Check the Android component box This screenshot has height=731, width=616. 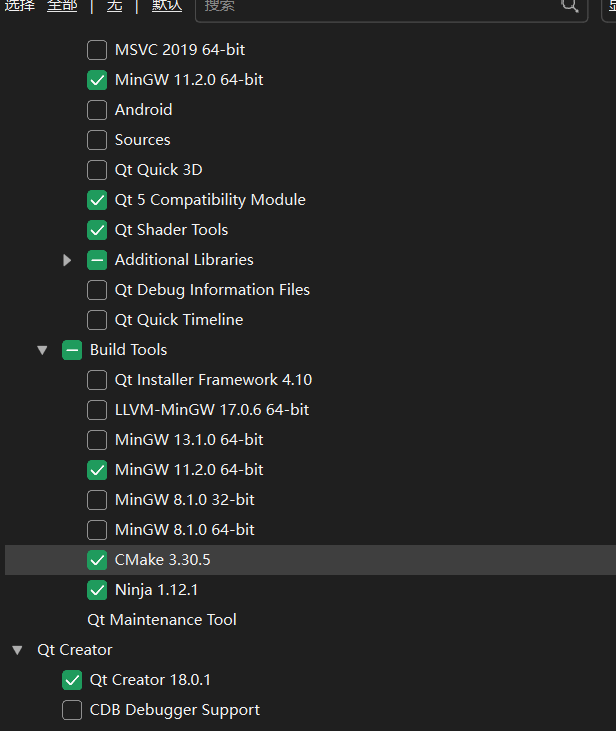coord(97,110)
